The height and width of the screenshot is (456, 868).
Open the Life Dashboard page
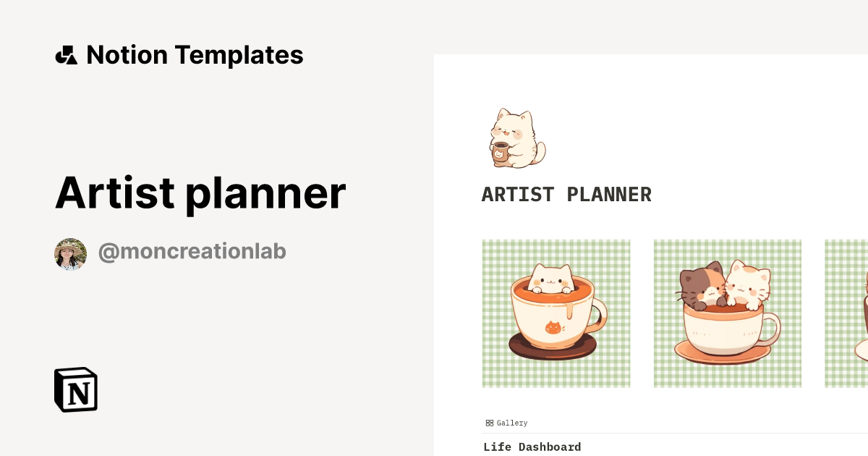coord(532,447)
